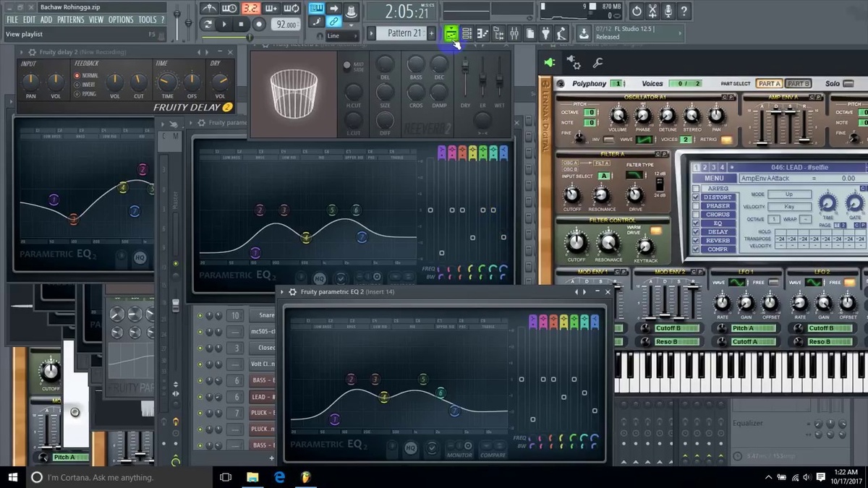Image resolution: width=868 pixels, height=488 pixels.
Task: Click the COMPARE button in front Parametric EQ 2
Action: point(493,448)
